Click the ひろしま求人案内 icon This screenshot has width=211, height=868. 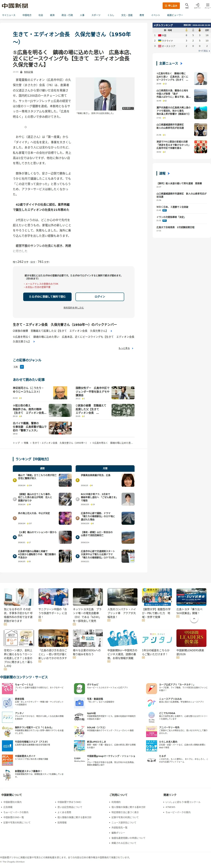point(151,746)
